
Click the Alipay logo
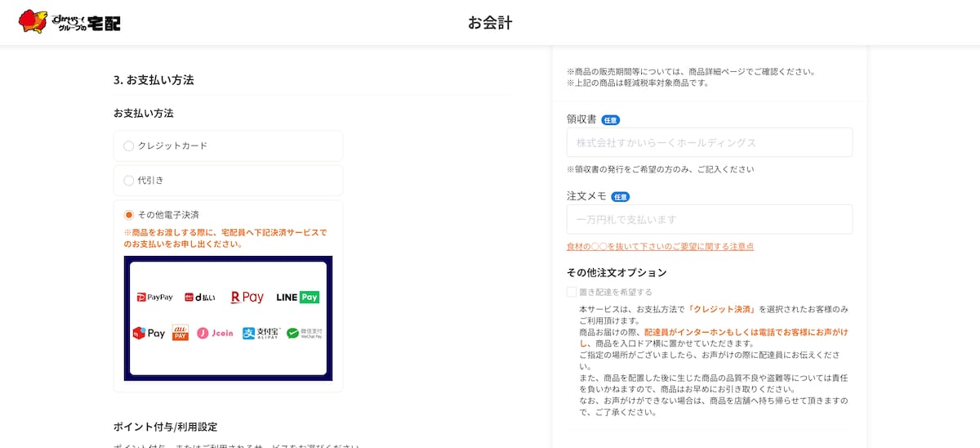coord(261,334)
